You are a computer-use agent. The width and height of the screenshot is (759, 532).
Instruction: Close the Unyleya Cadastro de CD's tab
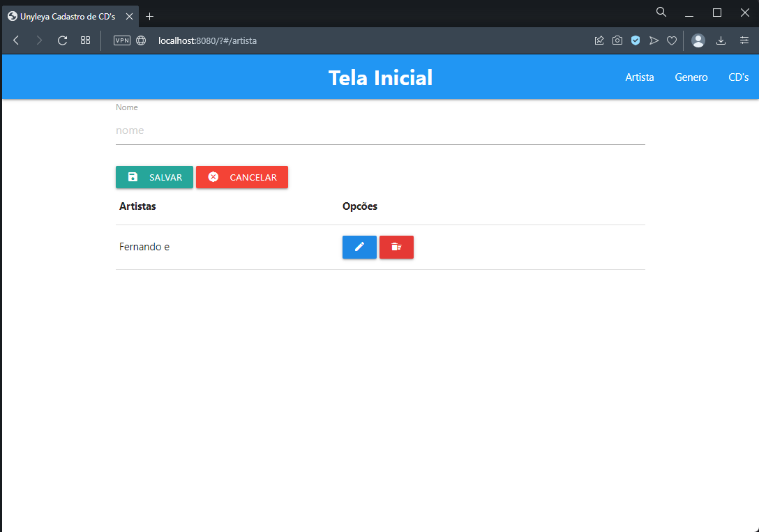tap(129, 16)
